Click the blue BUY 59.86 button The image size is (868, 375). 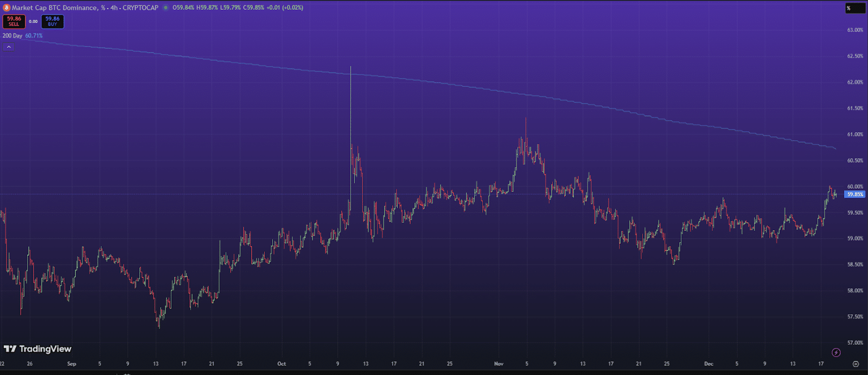[53, 21]
